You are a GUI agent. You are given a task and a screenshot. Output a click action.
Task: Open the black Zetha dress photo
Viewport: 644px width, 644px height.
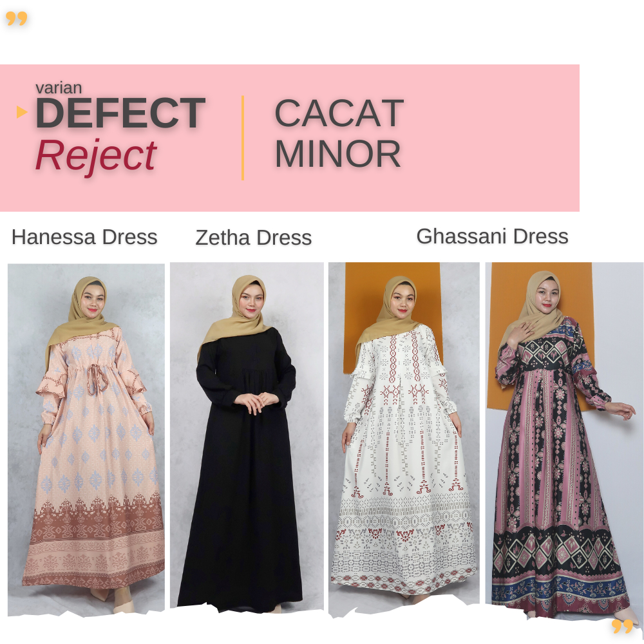point(247,436)
